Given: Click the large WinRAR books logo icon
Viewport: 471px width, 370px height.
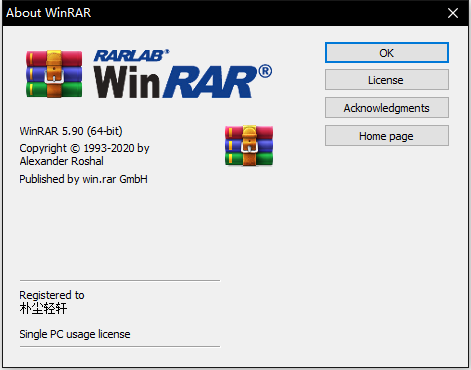Looking at the screenshot, I should (54, 74).
